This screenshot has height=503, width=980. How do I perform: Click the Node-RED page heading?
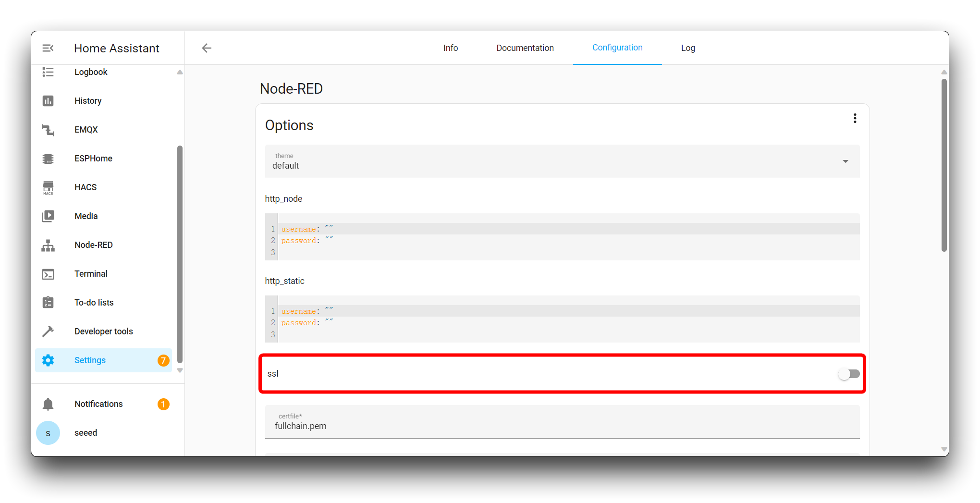tap(291, 89)
